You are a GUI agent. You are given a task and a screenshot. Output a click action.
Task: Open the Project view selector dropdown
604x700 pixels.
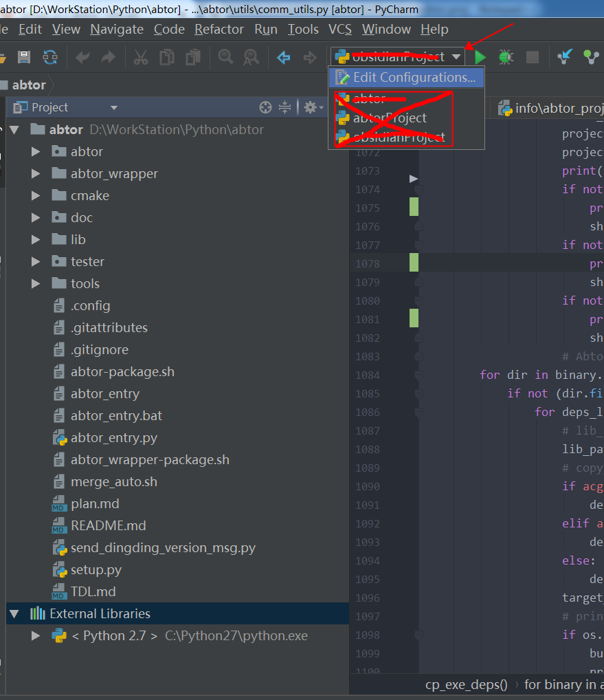click(x=114, y=107)
